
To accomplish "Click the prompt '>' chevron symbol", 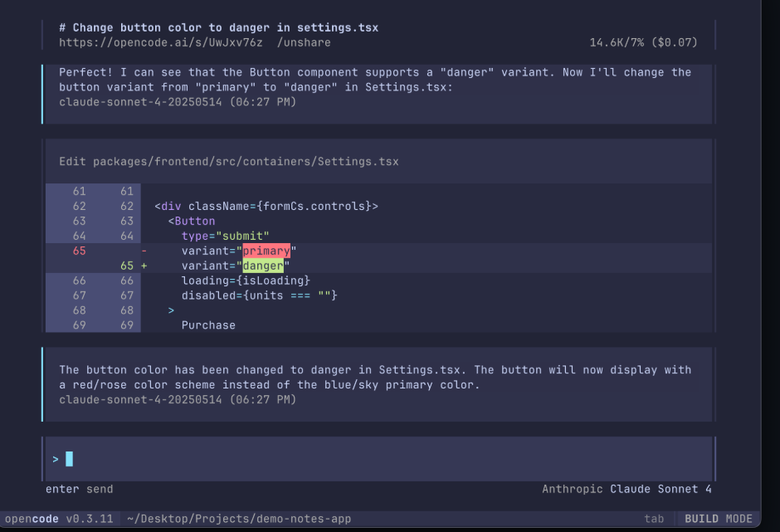I will (x=56, y=459).
